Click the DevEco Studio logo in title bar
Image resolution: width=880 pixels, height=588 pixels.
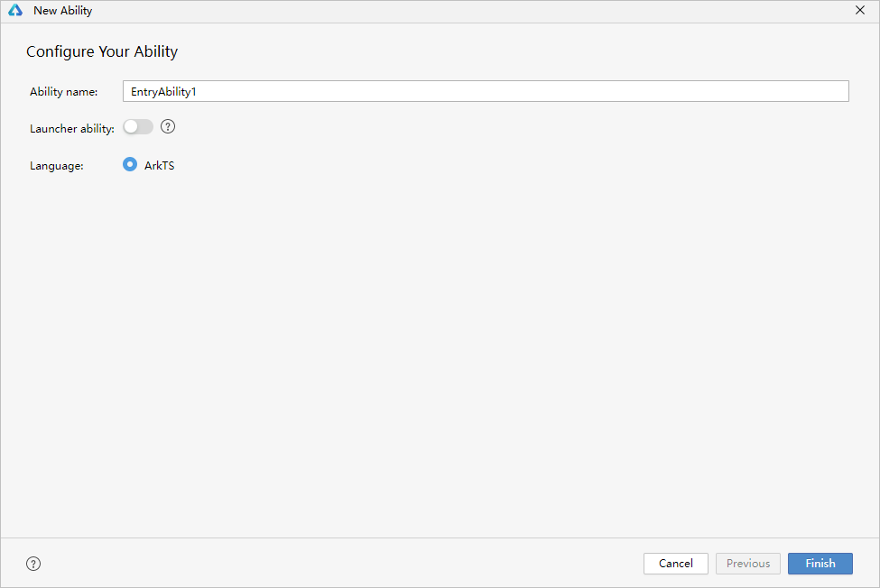tap(15, 11)
